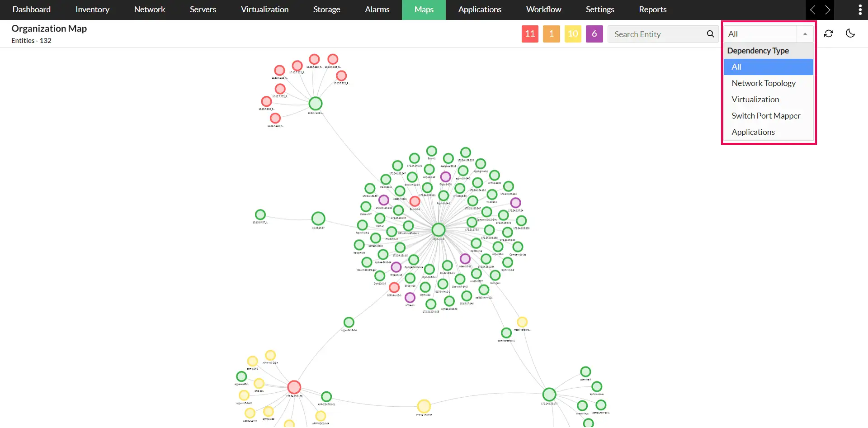The width and height of the screenshot is (868, 428).
Task: Click the attention alarms badge showing 10
Action: point(573,33)
